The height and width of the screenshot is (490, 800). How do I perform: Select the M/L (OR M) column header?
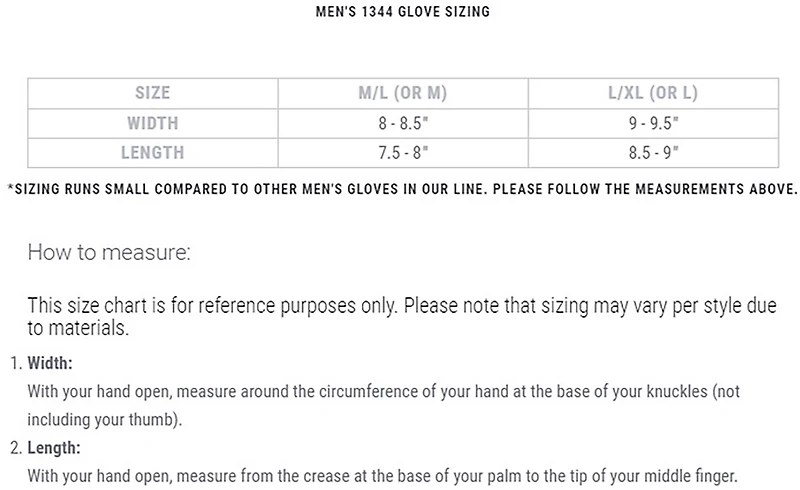click(x=403, y=93)
